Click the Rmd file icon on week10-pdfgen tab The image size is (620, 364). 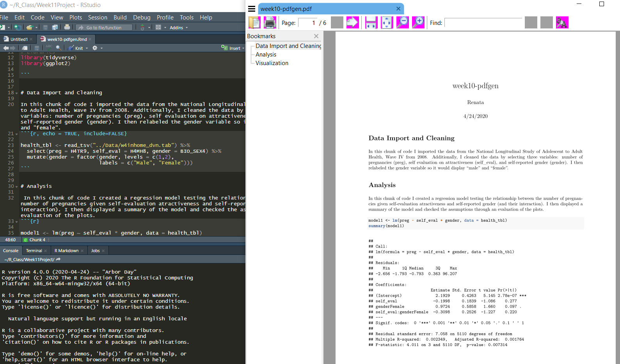click(43, 39)
